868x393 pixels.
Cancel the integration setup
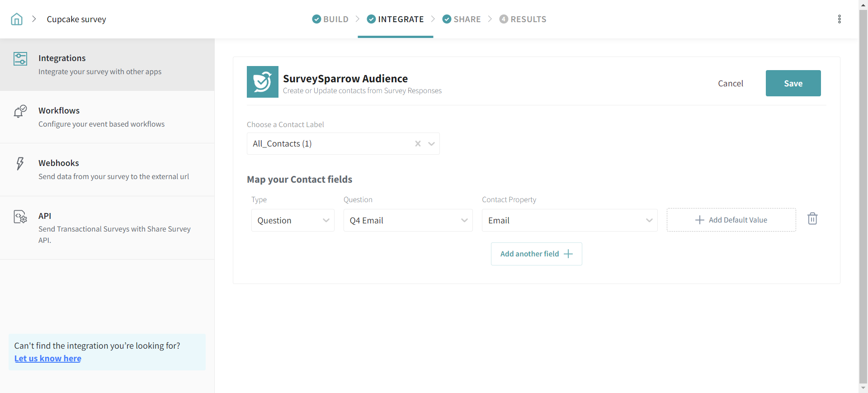[730, 83]
